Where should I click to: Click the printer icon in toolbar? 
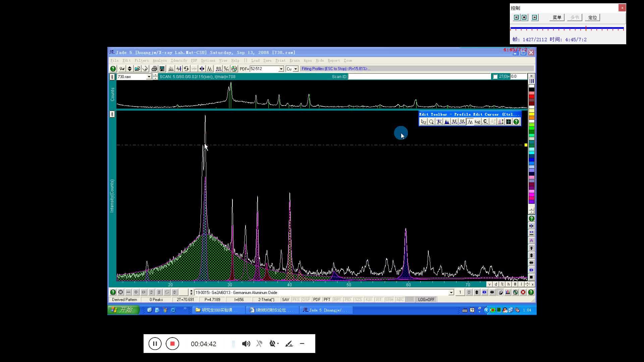(154, 69)
